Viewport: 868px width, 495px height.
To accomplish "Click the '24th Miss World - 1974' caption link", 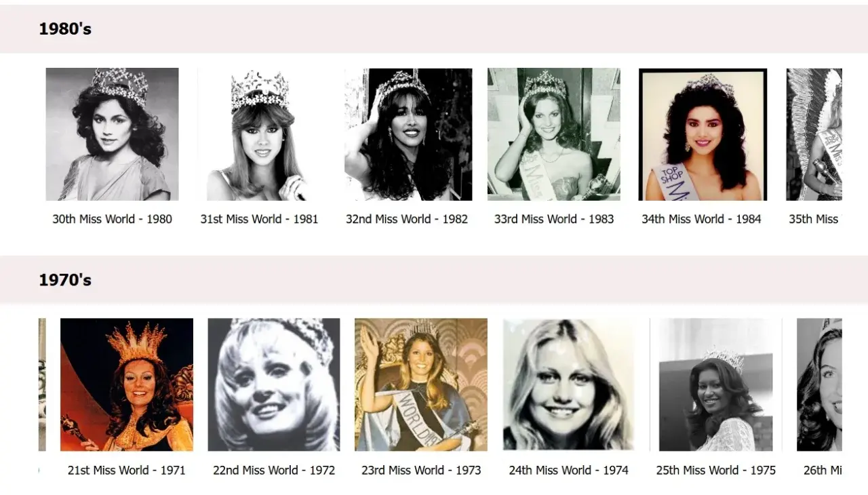I will pos(569,470).
